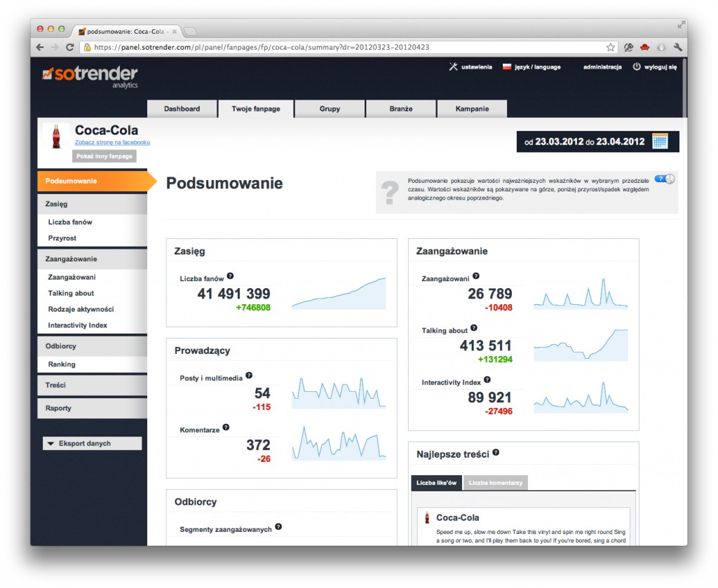The height and width of the screenshot is (588, 718).
Task: Select the Liczba komentarzy tab
Action: (495, 483)
